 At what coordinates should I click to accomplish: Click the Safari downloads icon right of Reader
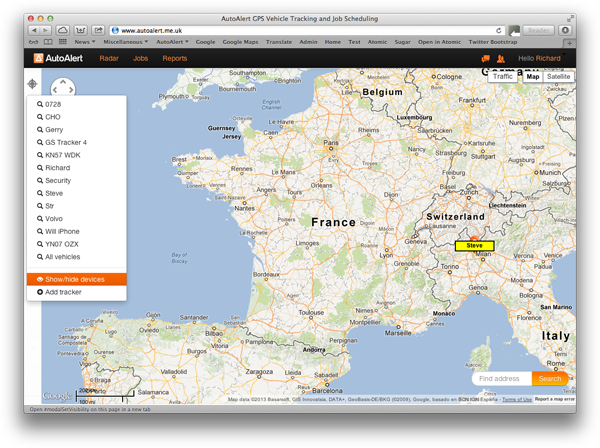click(565, 30)
